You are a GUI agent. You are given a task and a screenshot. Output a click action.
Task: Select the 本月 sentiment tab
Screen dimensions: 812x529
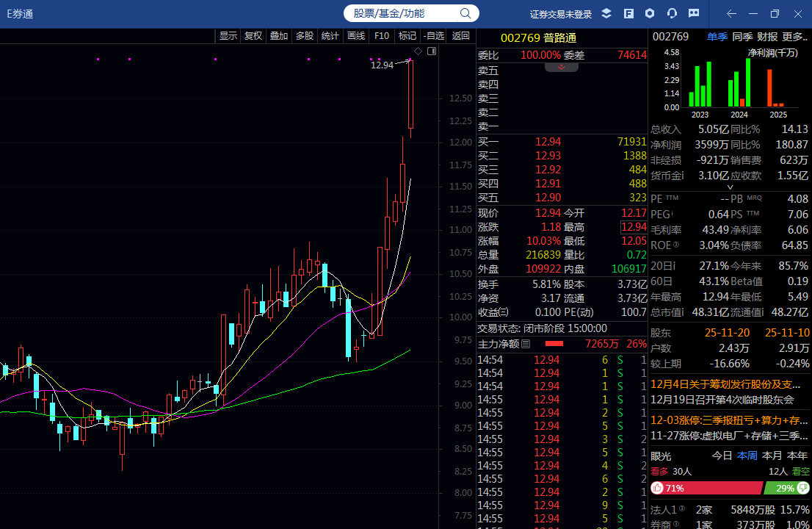(772, 456)
